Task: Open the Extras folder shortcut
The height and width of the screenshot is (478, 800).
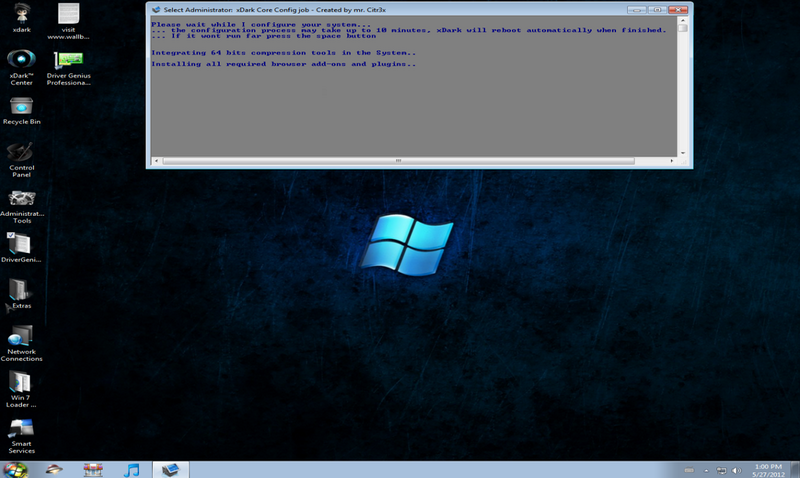Action: (21, 294)
